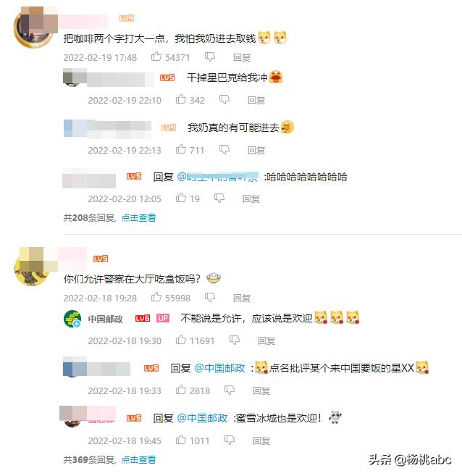This screenshot has width=462, height=476.
Task: Expand all 369 replies via 点击查看
Action: pos(138,459)
